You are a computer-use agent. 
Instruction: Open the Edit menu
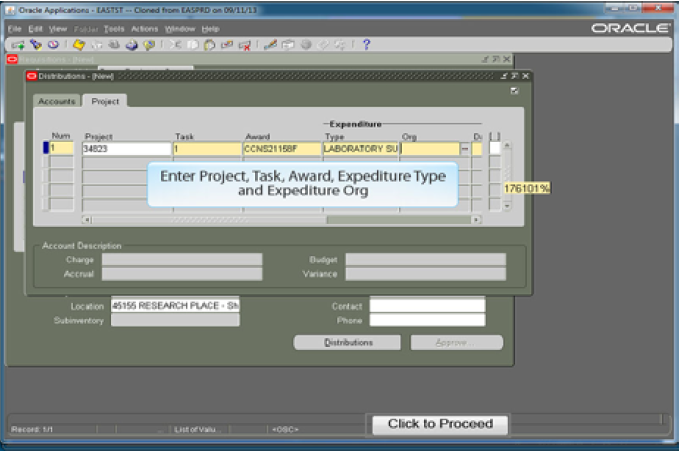coord(35,29)
